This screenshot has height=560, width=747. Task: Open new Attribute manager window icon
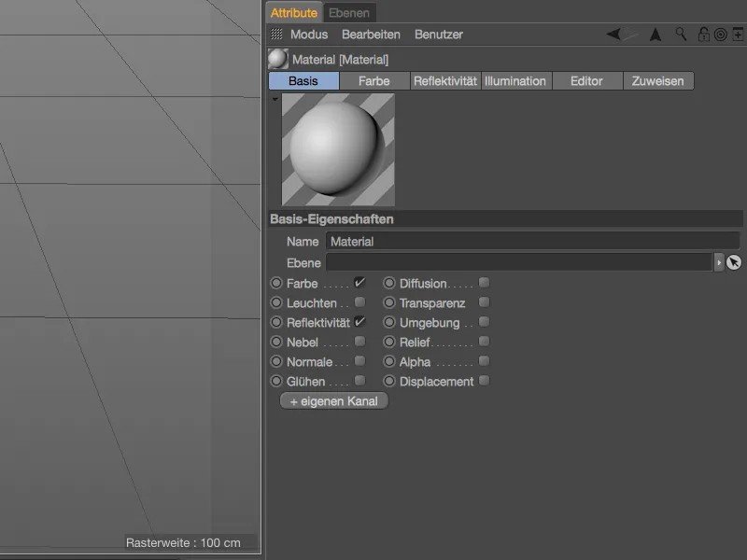click(x=738, y=35)
